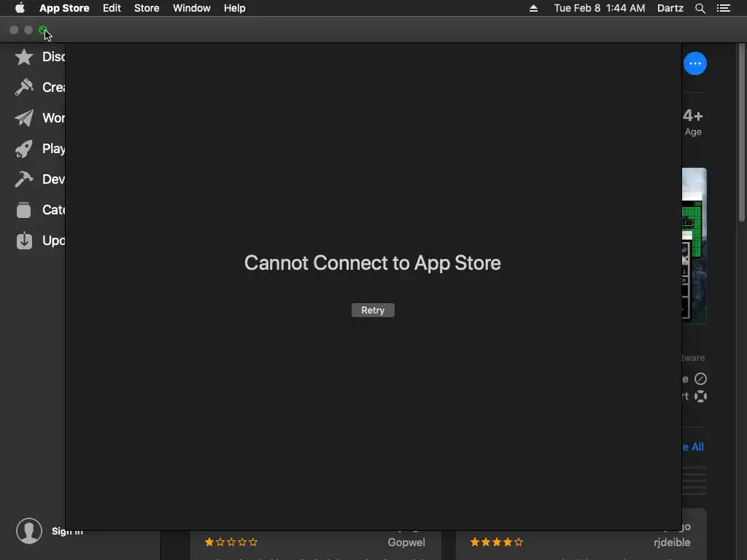This screenshot has width=747, height=560.
Task: Select the Play rocket icon
Action: click(24, 149)
